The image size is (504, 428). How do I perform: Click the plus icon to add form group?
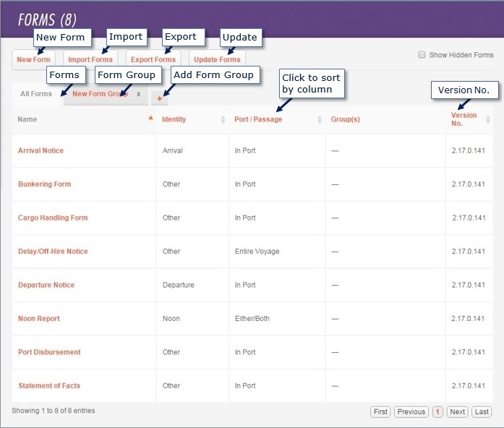tap(160, 98)
